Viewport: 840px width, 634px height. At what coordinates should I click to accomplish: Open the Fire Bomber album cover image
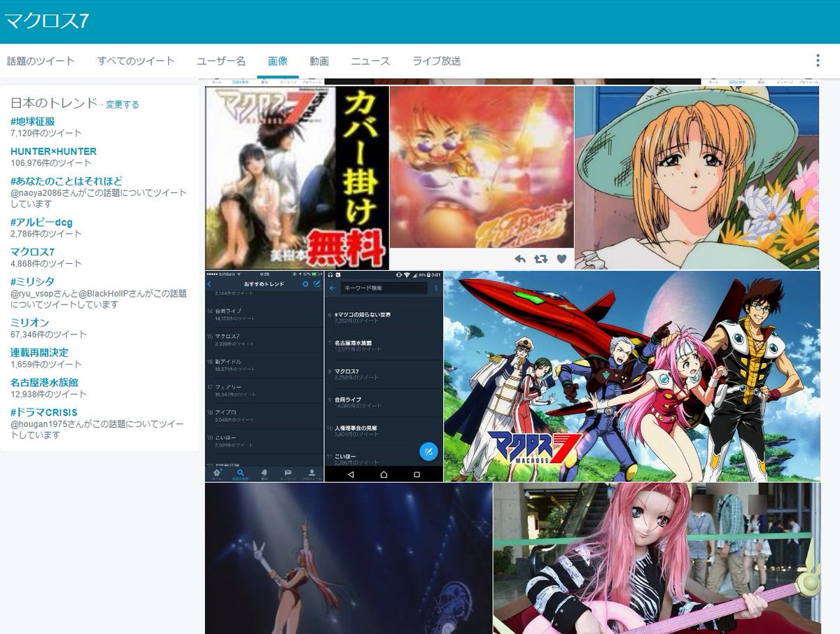(x=482, y=167)
